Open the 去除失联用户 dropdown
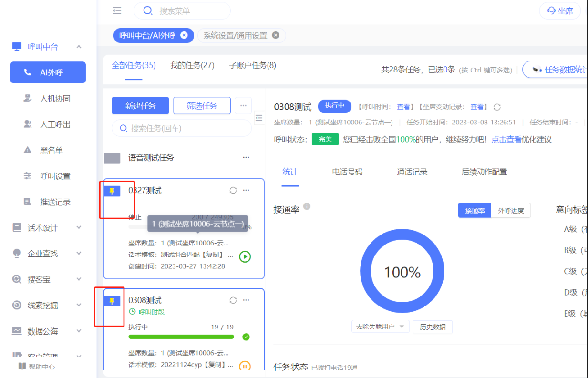588x378 pixels. point(380,327)
